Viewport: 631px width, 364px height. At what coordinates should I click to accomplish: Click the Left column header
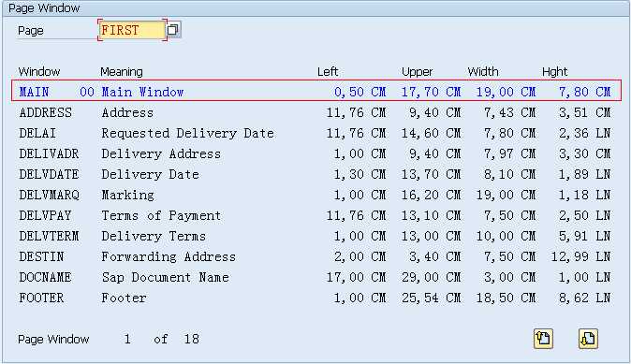[x=328, y=72]
